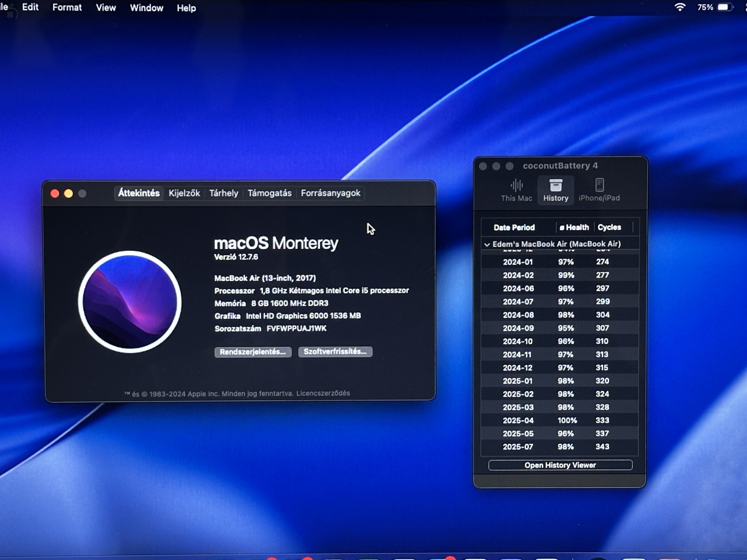Viewport: 747px width, 560px height.
Task: Switch to the Kijelzők tab
Action: tap(185, 193)
